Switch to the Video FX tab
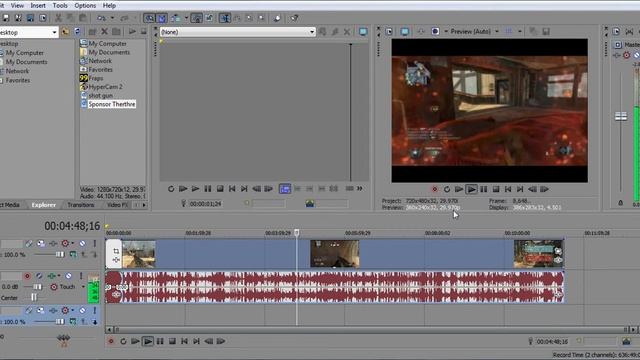640x360 pixels. pos(117,205)
